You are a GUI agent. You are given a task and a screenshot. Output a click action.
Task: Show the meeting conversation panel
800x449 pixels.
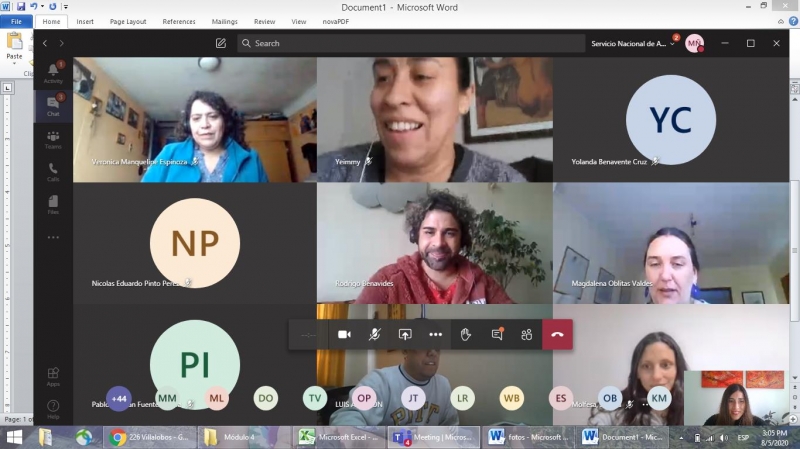point(497,335)
